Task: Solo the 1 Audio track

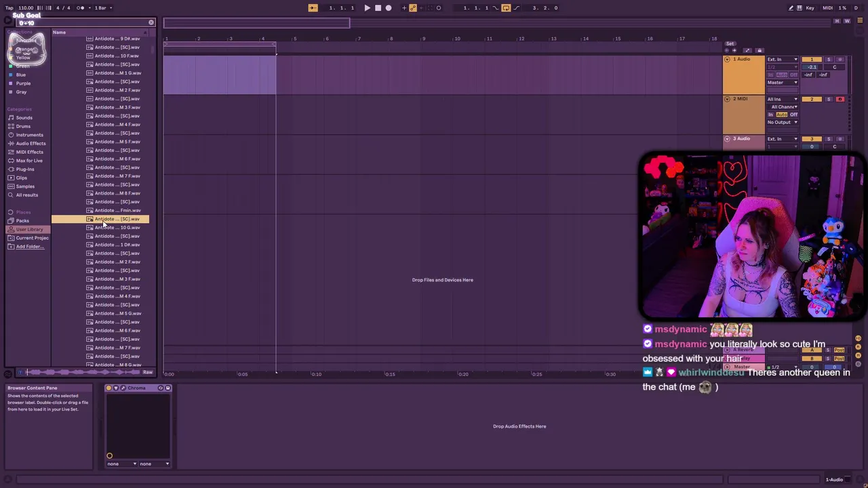Action: coord(829,60)
